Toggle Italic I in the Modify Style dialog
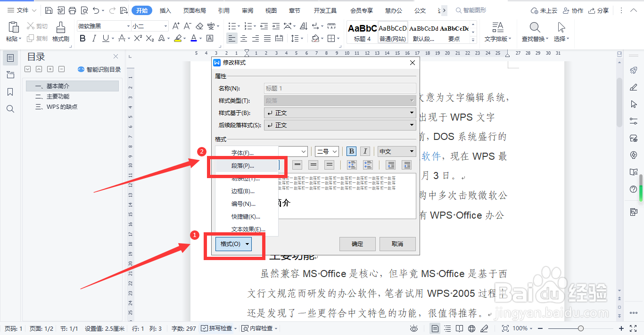Screen dimensions: 644x335 pos(365,151)
